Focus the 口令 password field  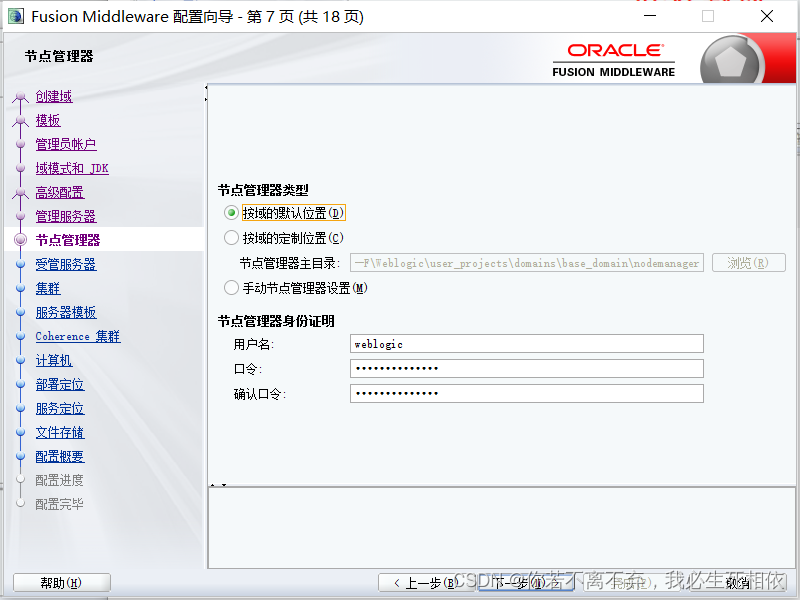(527, 368)
